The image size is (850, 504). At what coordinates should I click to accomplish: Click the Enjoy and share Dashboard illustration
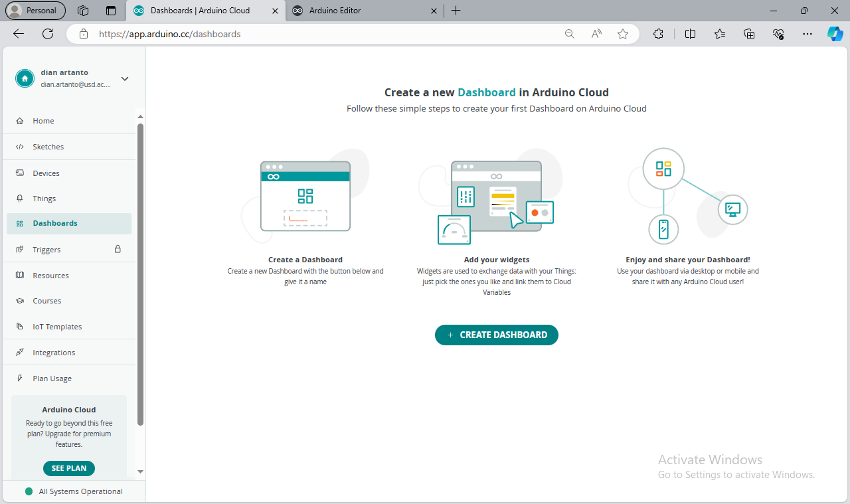tap(688, 197)
